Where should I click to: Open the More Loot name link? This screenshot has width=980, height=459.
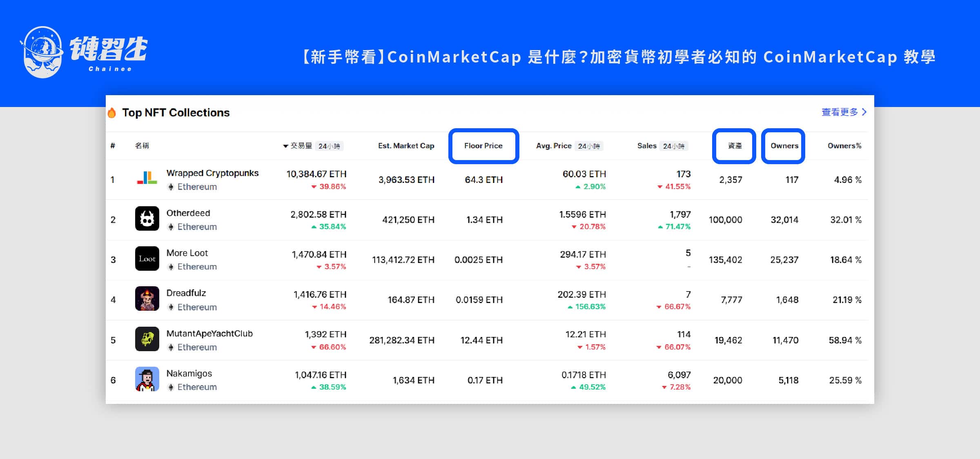187,253
